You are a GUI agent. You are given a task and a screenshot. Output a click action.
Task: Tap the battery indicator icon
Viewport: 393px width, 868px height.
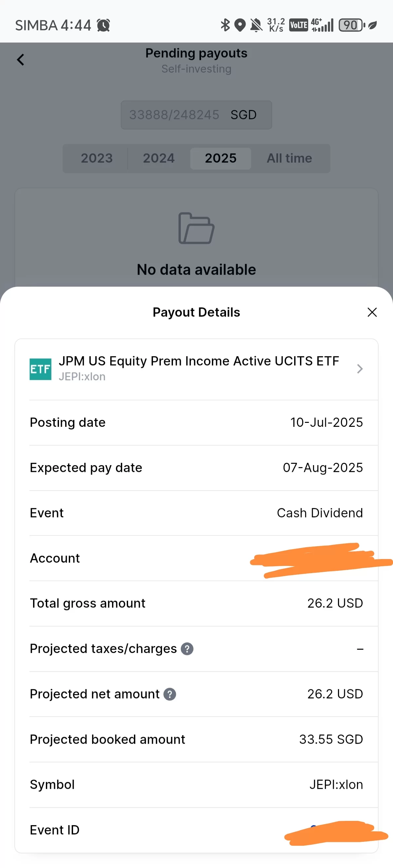[351, 25]
